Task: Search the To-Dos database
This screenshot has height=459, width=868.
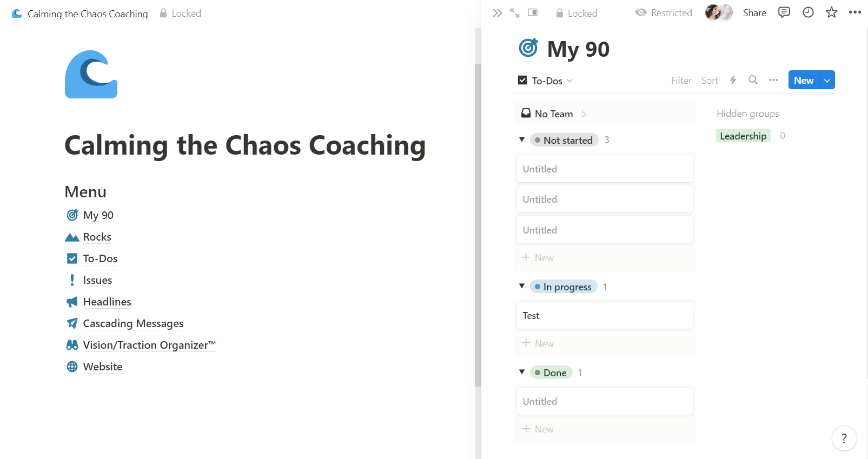Action: (x=753, y=80)
